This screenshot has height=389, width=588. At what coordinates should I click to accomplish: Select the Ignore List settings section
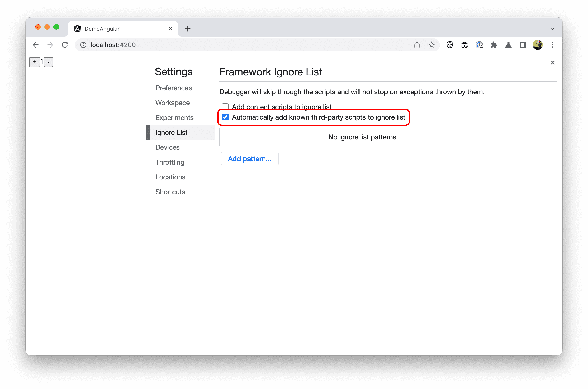click(171, 132)
